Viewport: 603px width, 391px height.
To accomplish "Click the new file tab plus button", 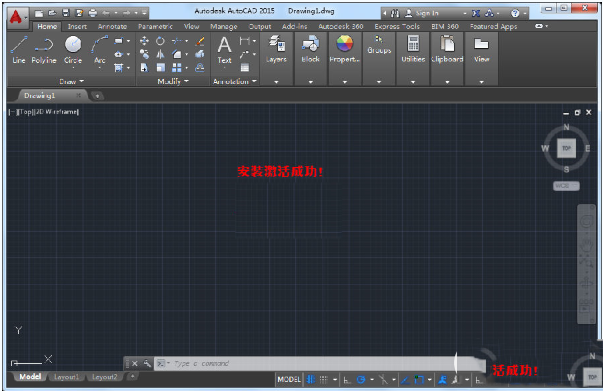I will tap(97, 96).
